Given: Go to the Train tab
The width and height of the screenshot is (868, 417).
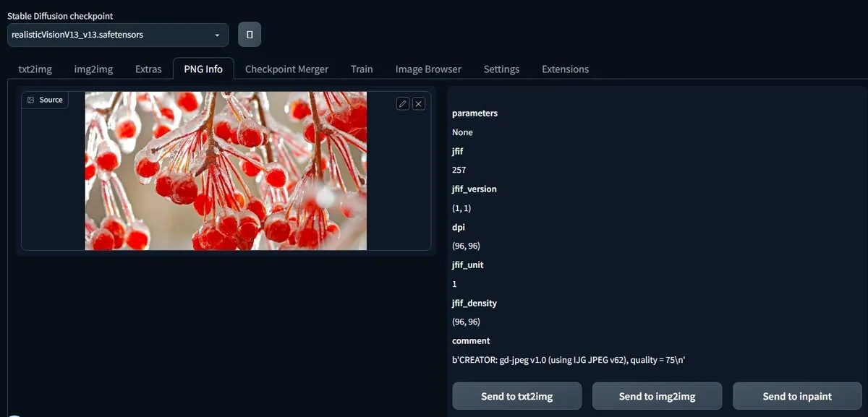Looking at the screenshot, I should 362,69.
